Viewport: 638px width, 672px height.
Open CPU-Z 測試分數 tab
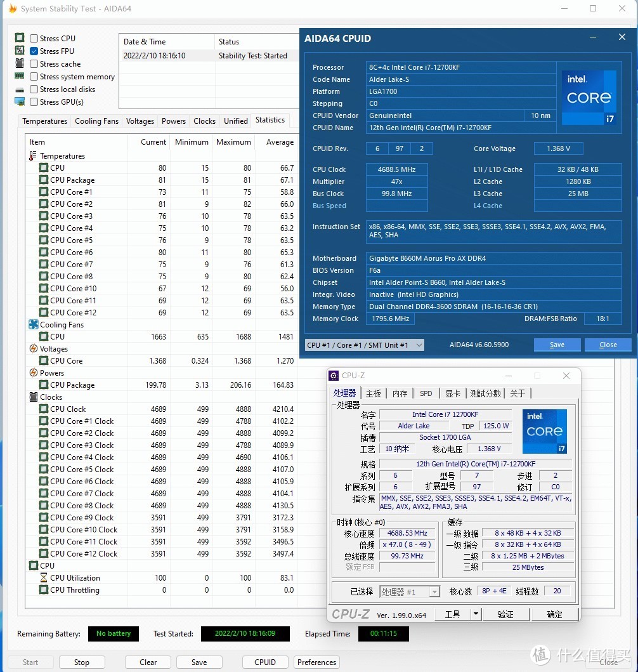pos(486,393)
